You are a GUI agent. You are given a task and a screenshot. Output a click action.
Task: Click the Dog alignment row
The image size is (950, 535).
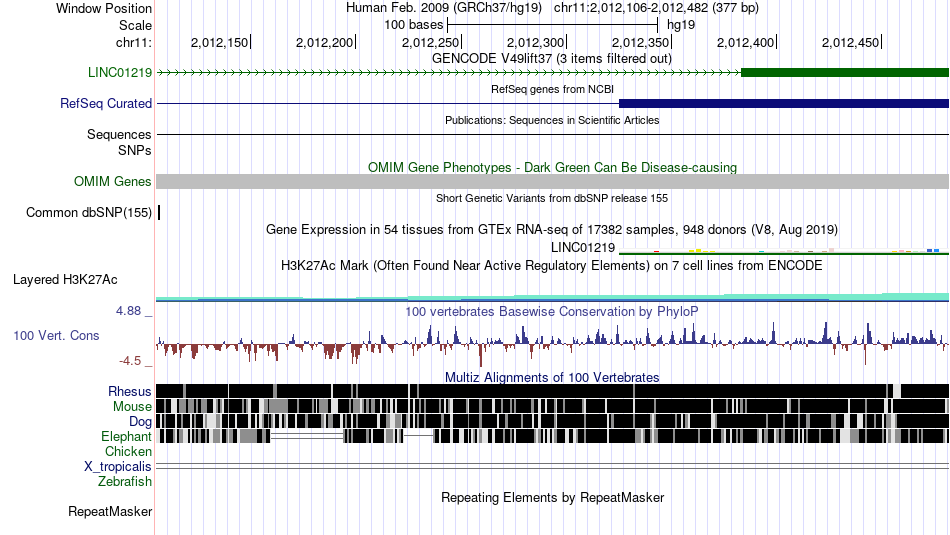click(x=553, y=422)
